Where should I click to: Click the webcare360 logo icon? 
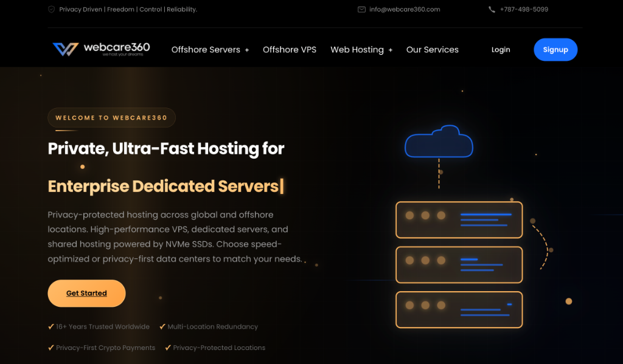click(65, 49)
